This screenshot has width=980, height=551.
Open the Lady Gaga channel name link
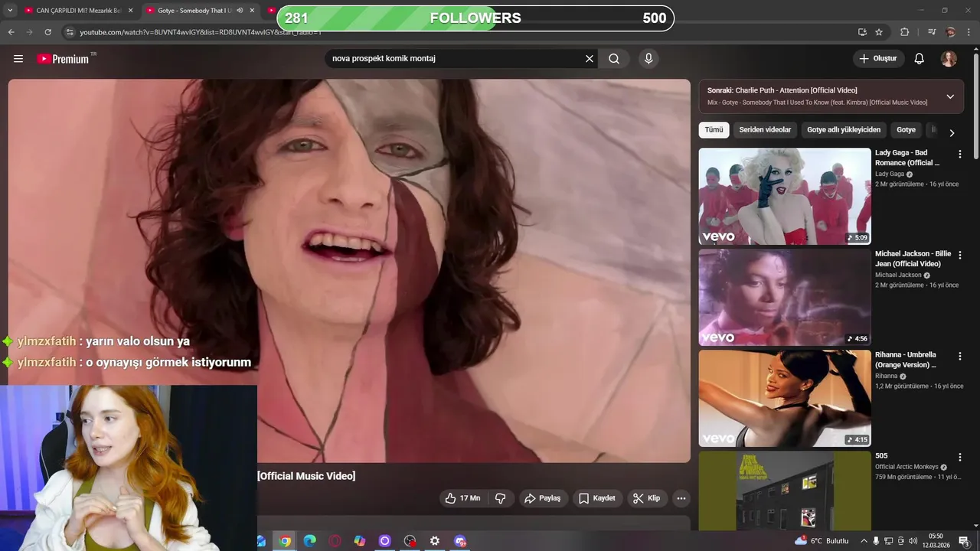point(890,174)
